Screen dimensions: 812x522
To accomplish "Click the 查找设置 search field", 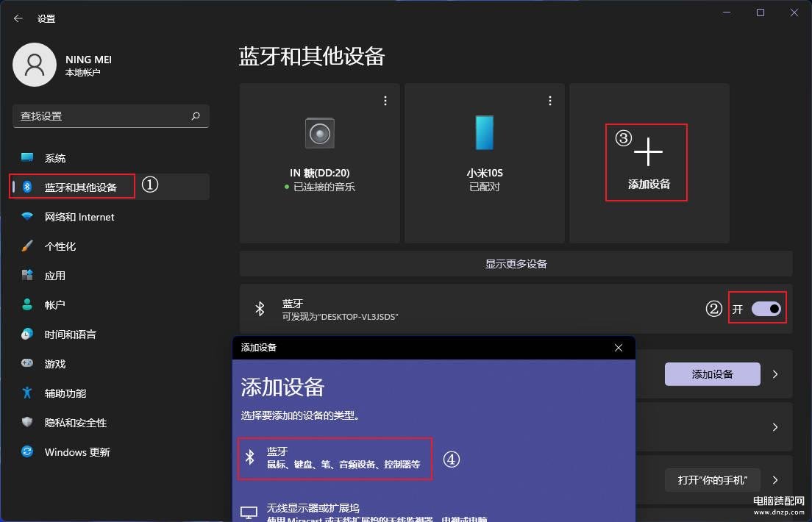I will tap(103, 116).
